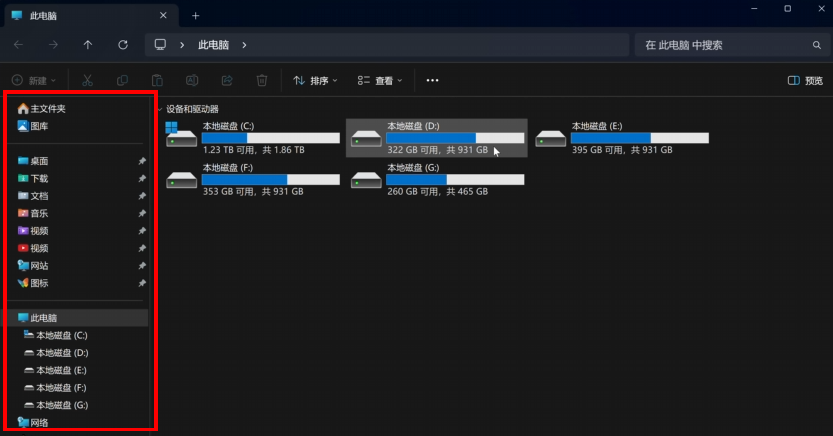Open the 查看 view dropdown

(x=380, y=81)
